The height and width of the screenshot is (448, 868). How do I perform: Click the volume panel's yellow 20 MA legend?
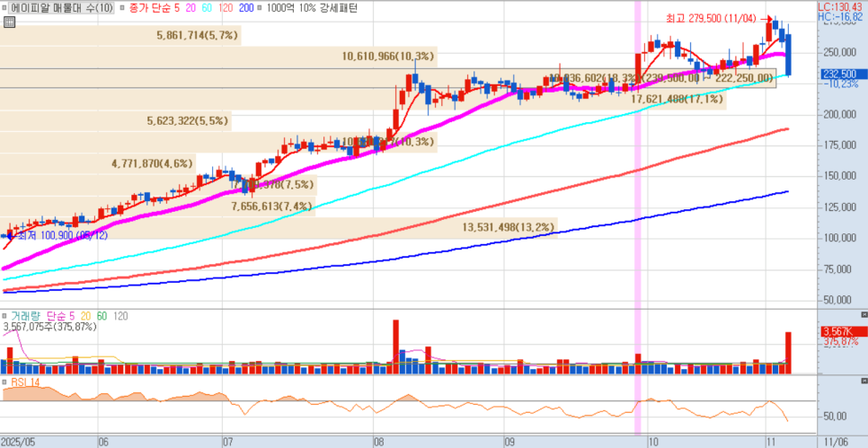(x=85, y=316)
